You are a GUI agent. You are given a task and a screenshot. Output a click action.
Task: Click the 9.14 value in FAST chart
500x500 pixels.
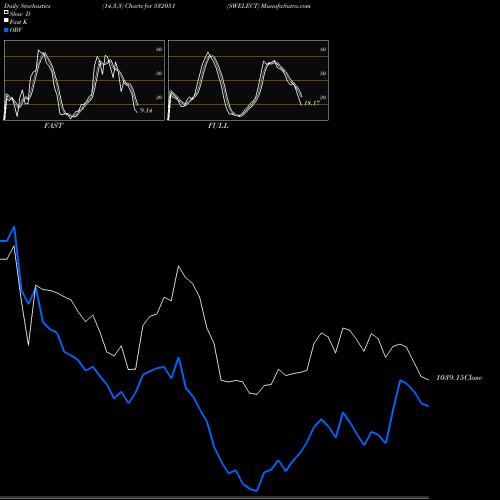point(146,110)
